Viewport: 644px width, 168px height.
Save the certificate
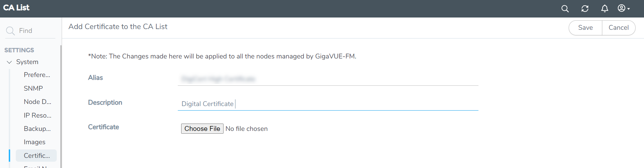(585, 28)
